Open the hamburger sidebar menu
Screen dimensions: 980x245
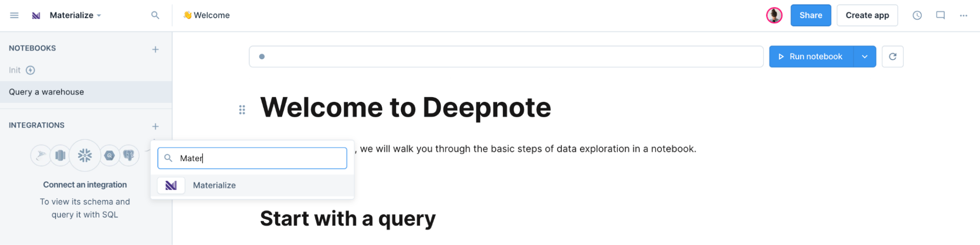coord(14,15)
